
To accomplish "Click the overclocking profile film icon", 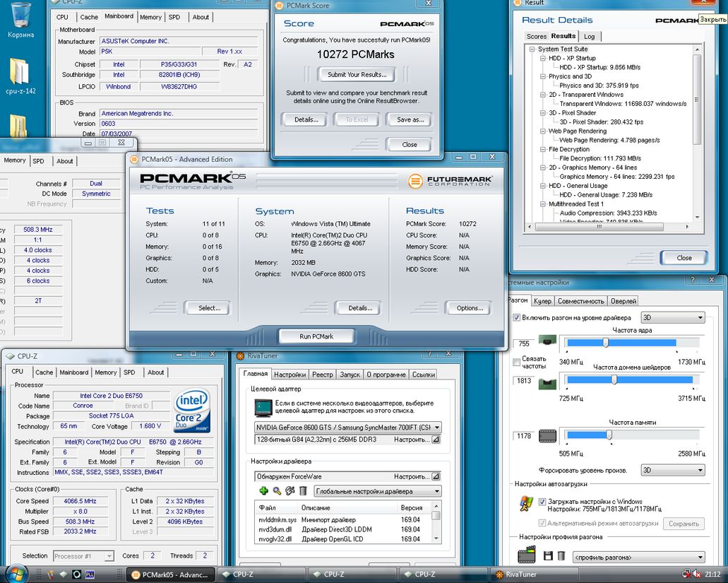I will pos(527,555).
